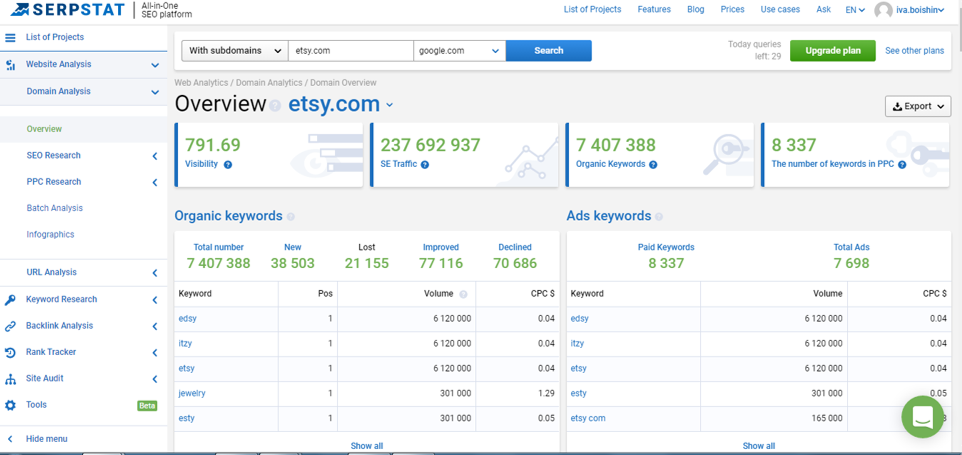Open the hamburger menu icon beside List of Projects

pos(10,37)
